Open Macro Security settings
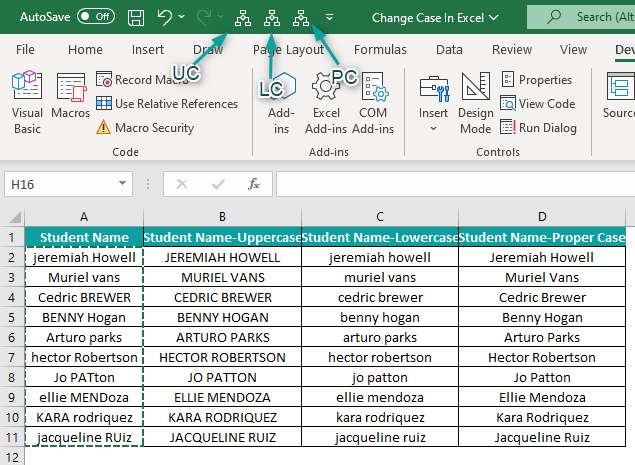 tap(145, 128)
